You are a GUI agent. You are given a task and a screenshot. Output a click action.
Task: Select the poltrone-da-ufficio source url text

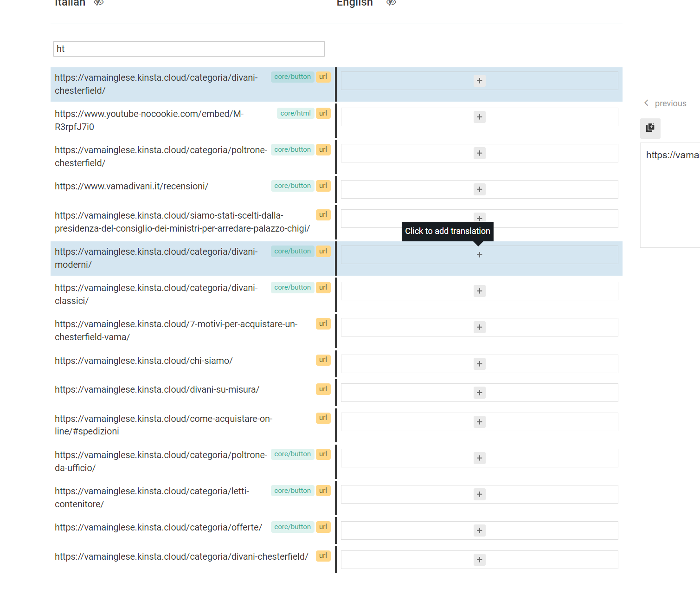[161, 461]
